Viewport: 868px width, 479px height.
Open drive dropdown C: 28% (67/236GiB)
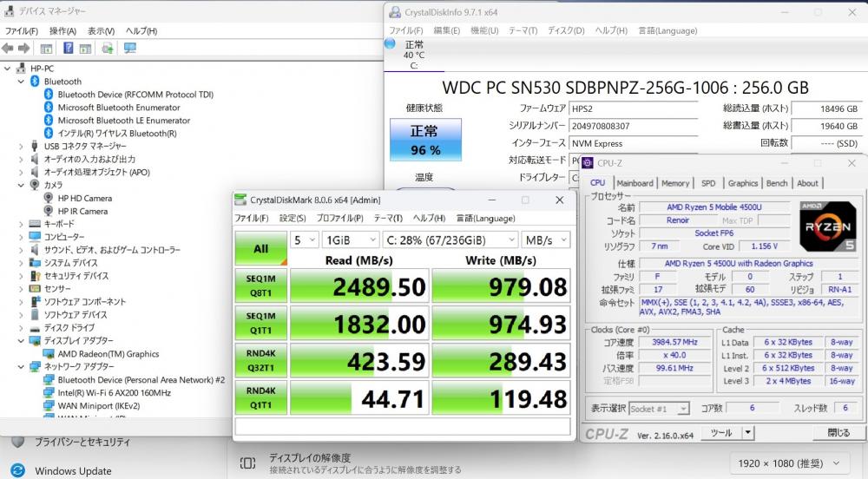point(450,240)
